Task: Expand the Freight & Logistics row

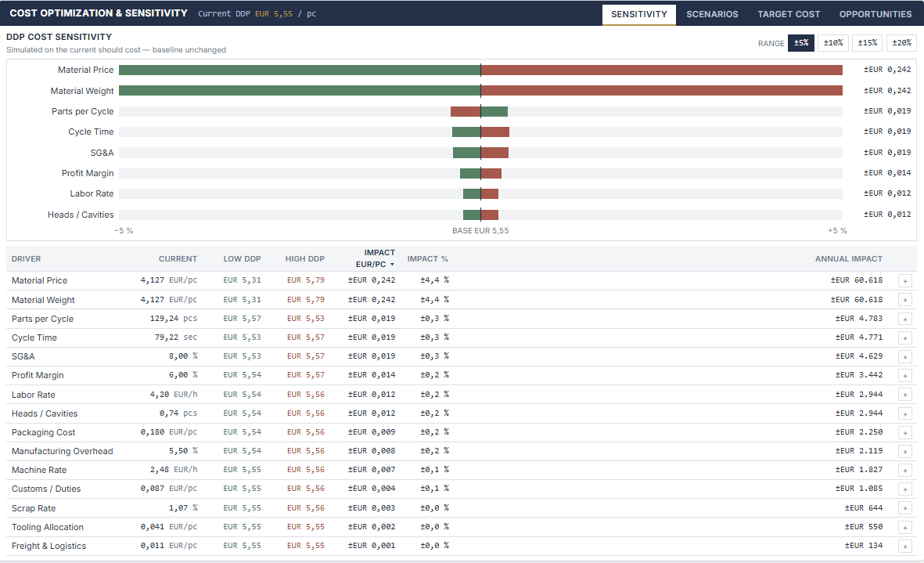Action: [905, 547]
